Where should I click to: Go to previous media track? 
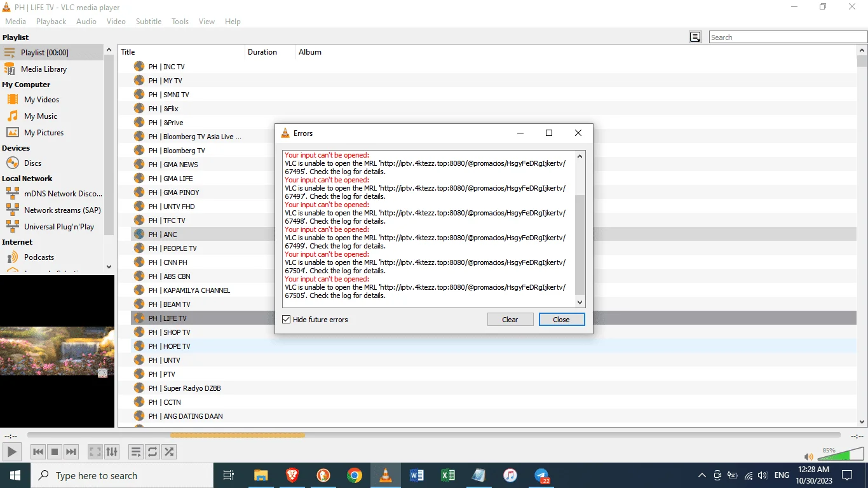(38, 452)
